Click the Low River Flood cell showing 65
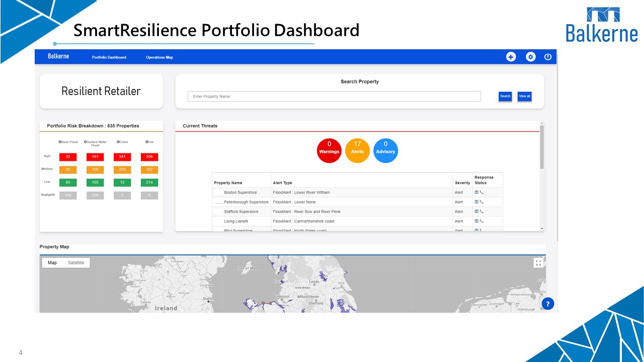The image size is (644, 362). (x=68, y=183)
